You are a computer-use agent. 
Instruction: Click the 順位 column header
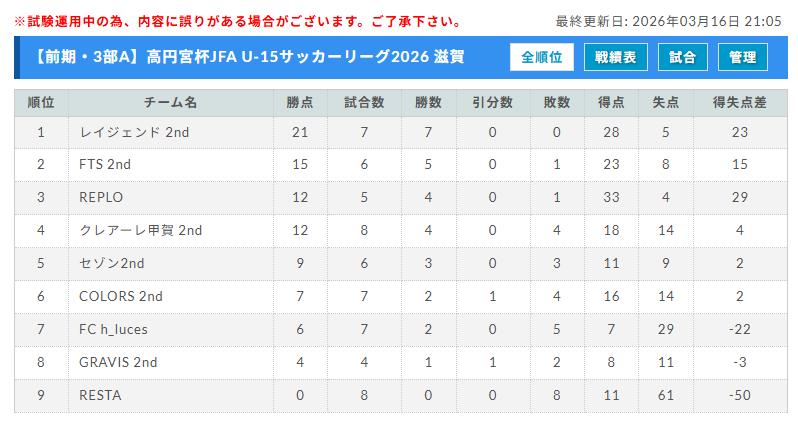[x=41, y=103]
